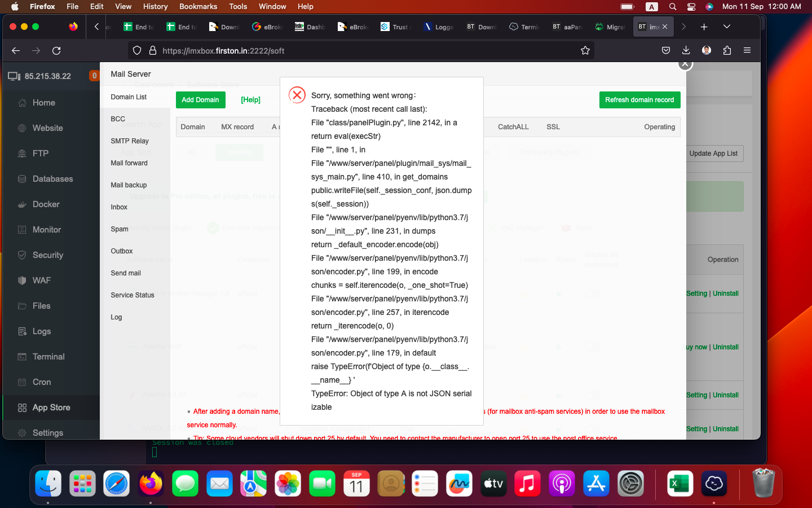Launch Safari from the Dock
Viewport: 812px width, 508px height.
pos(117,484)
